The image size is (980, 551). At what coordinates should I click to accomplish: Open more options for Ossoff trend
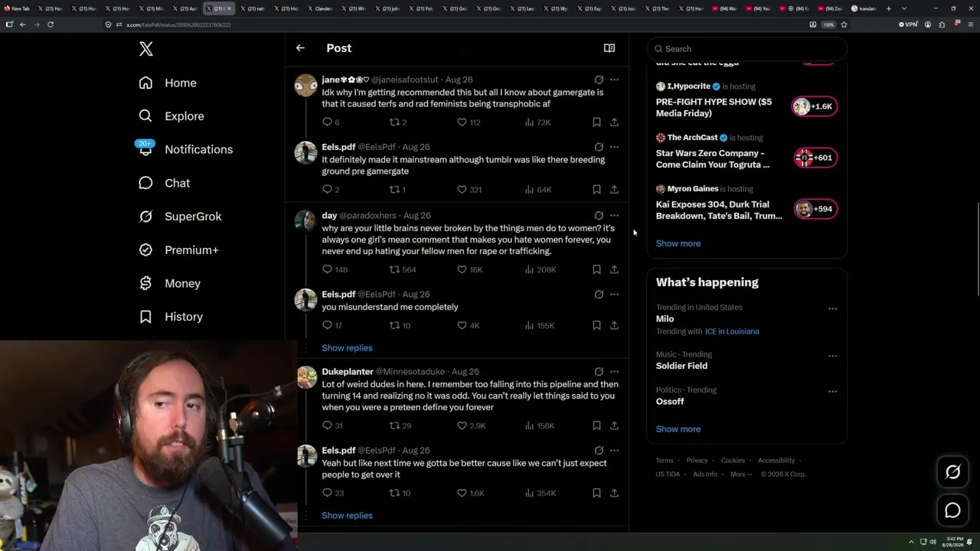coord(832,391)
